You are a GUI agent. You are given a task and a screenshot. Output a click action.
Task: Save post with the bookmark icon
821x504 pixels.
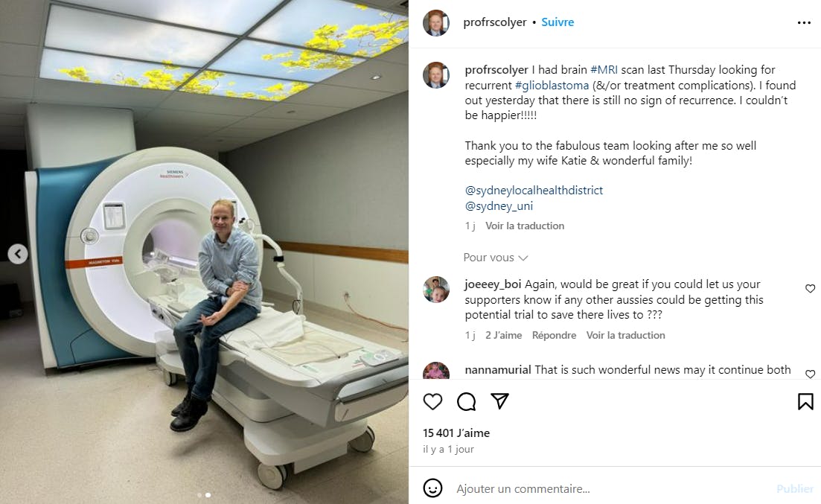[x=805, y=402]
